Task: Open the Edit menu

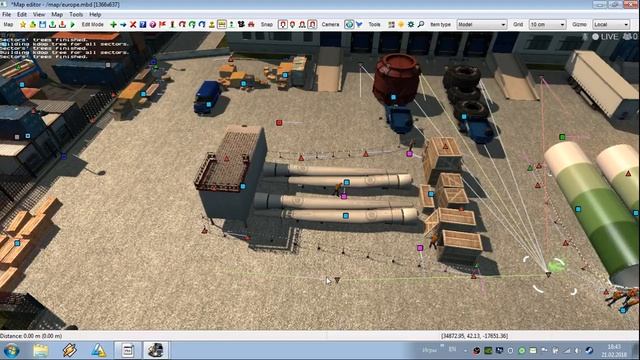Action: click(x=22, y=14)
